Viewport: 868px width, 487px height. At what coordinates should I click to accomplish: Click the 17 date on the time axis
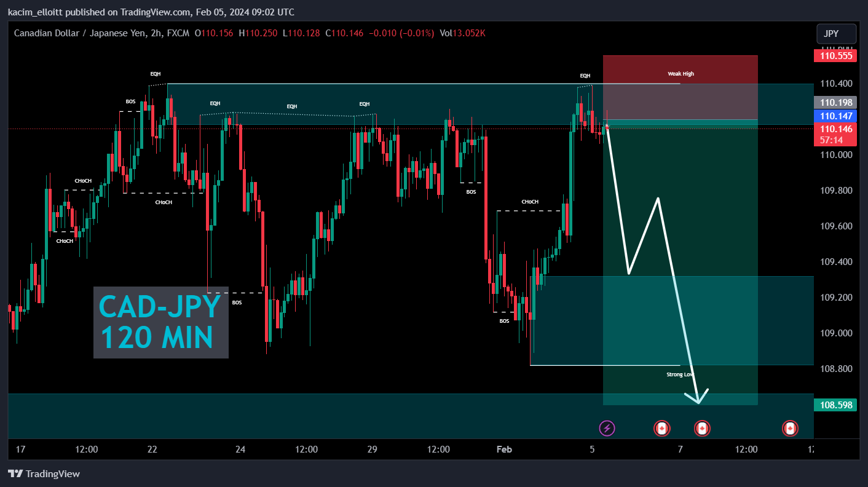20,449
